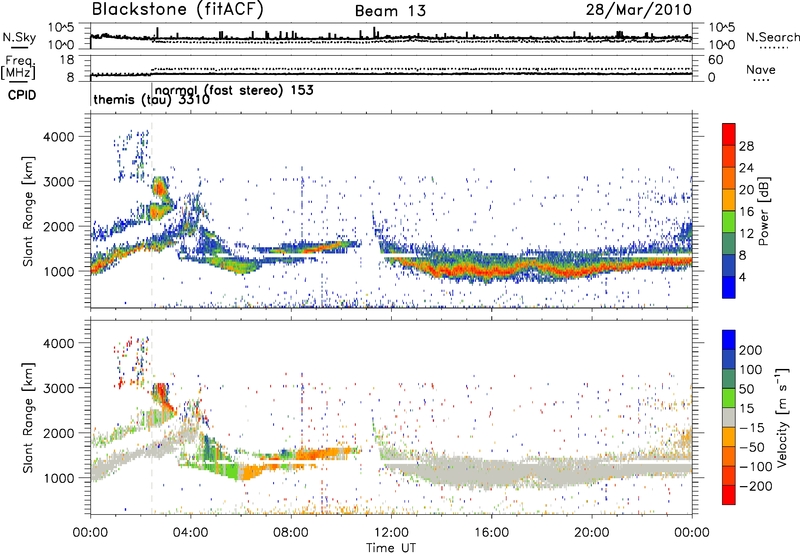Screen dimensions: 800x554
Task: Click the red top segment of Power colorbar
Action: click(729, 134)
